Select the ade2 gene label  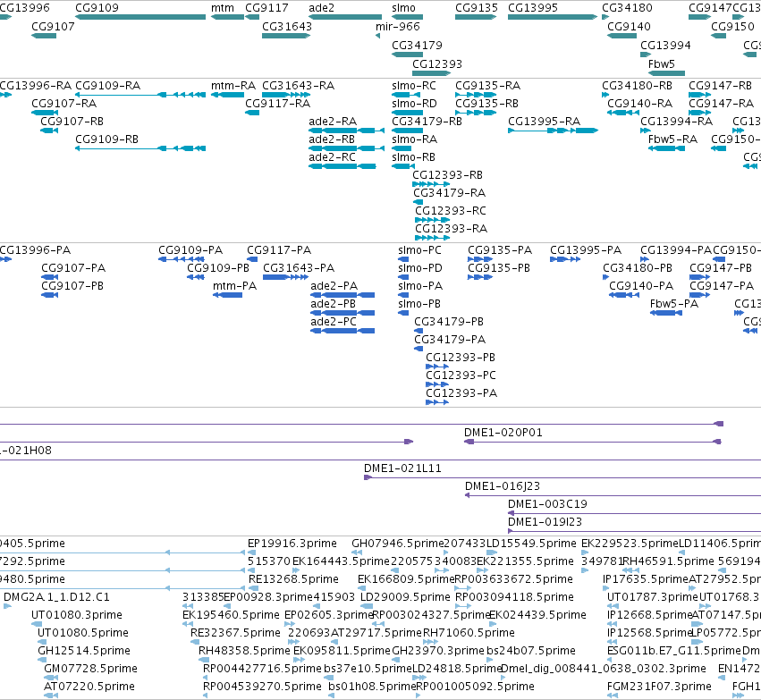pyautogui.click(x=321, y=8)
